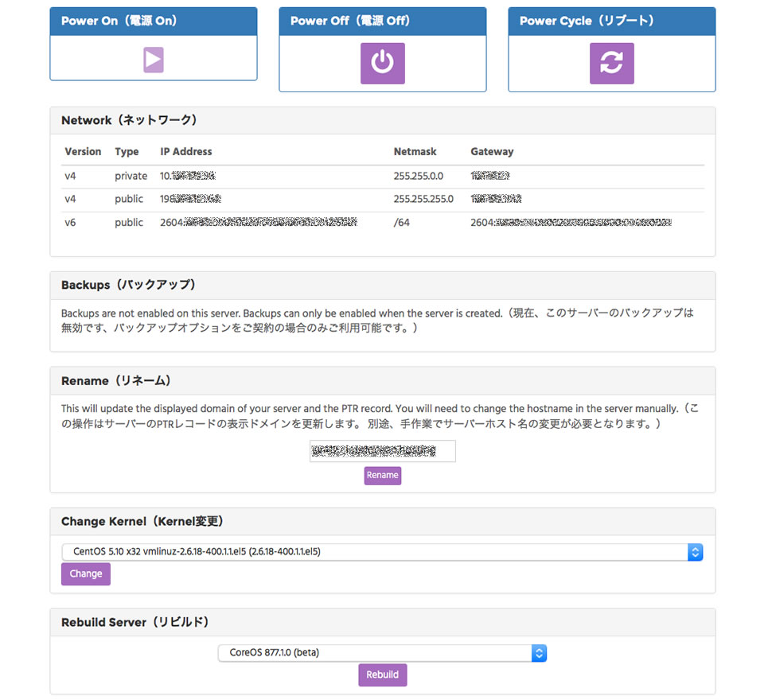Click the Gateway column header
Viewport: 772px width, 700px height.
point(492,151)
